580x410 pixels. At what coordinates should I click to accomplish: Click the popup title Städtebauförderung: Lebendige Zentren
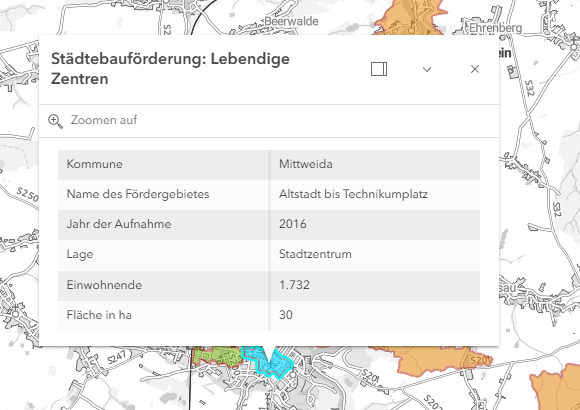coord(170,69)
